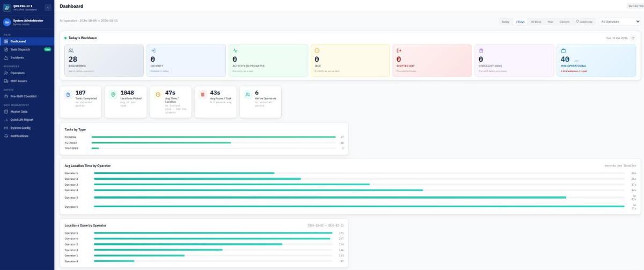Screen dimensions: 644x270
Task: Click the Avg Time / Location clock icon
Action: 158,94
